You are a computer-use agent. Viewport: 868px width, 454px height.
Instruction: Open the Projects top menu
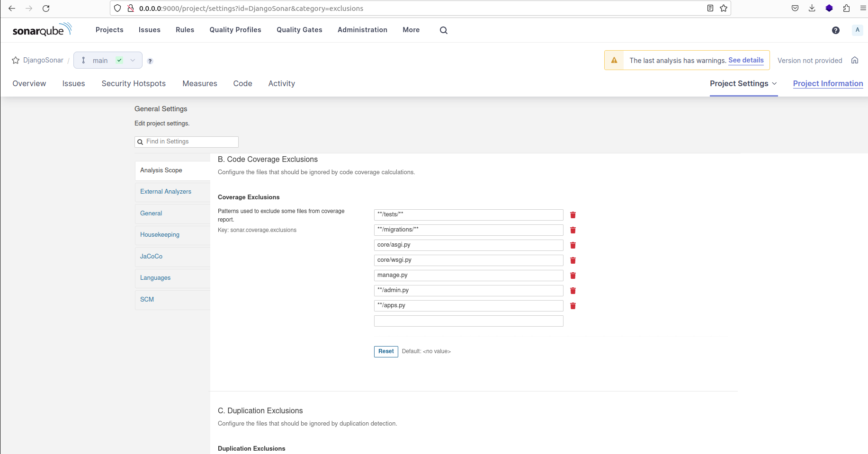[x=109, y=30]
